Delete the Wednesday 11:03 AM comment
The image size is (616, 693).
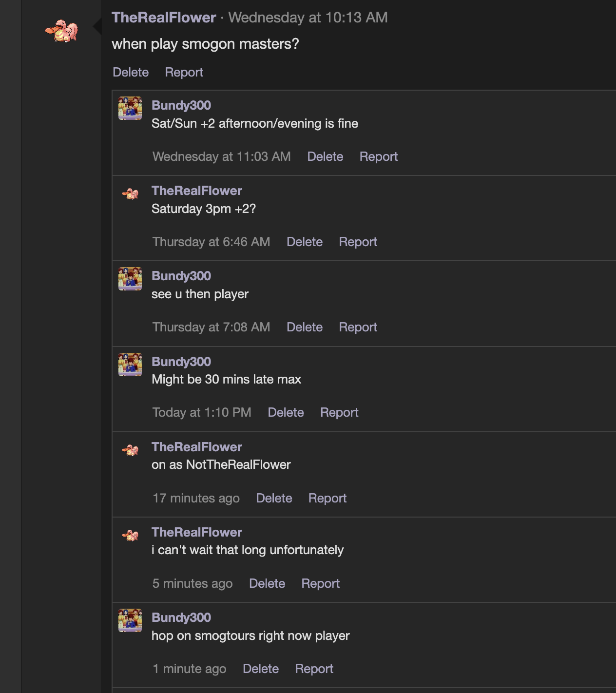pos(325,156)
